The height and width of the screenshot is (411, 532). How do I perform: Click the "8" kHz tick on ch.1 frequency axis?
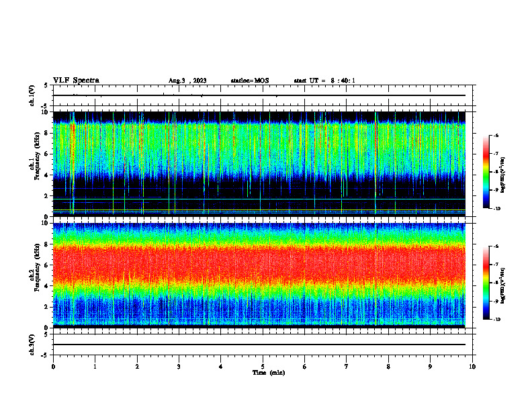click(x=46, y=133)
